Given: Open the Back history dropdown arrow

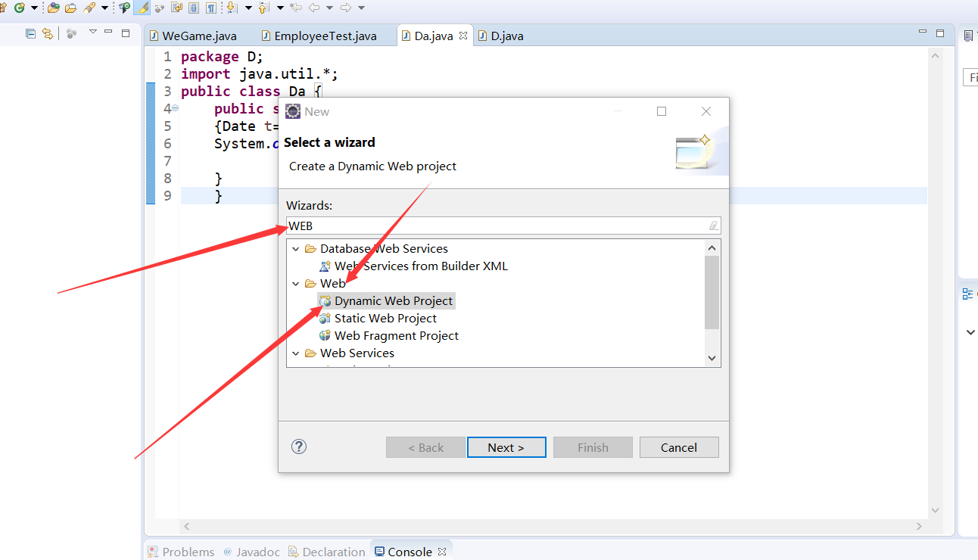Looking at the screenshot, I should pos(329,8).
